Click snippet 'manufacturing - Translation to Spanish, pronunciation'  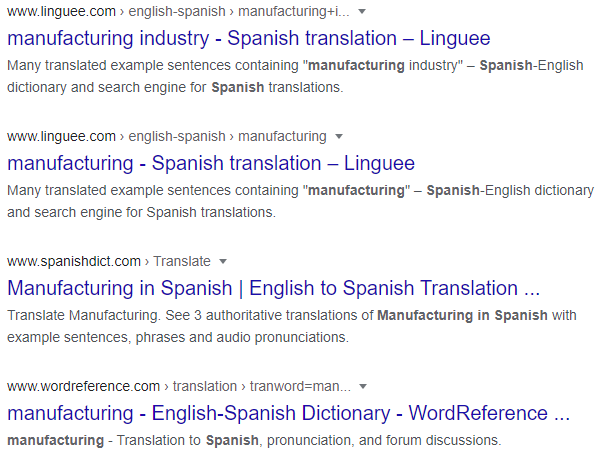[180, 440]
